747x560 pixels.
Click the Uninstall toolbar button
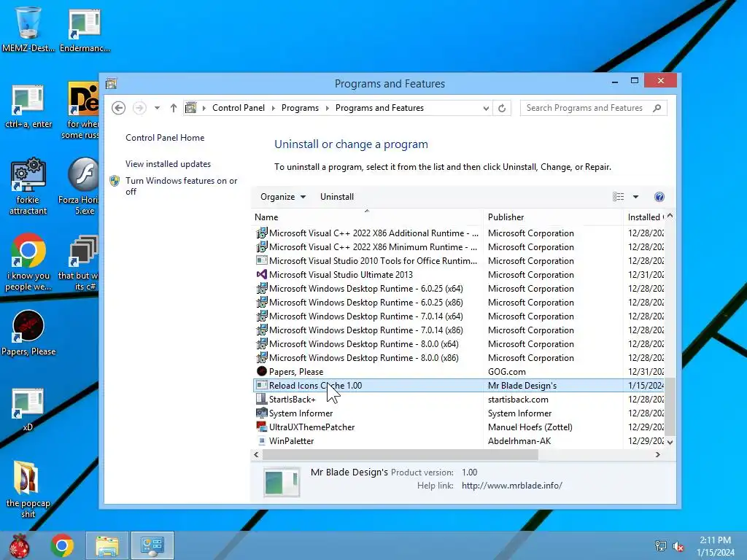(337, 197)
